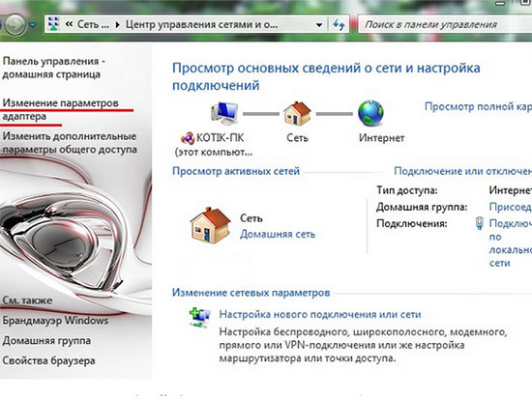Click the green Forward navigation button
Viewport: 532px width, 399px height.
tap(15, 24)
